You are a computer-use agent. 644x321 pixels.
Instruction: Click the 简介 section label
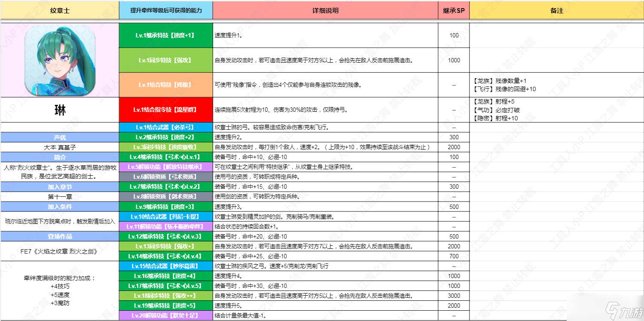coord(60,157)
